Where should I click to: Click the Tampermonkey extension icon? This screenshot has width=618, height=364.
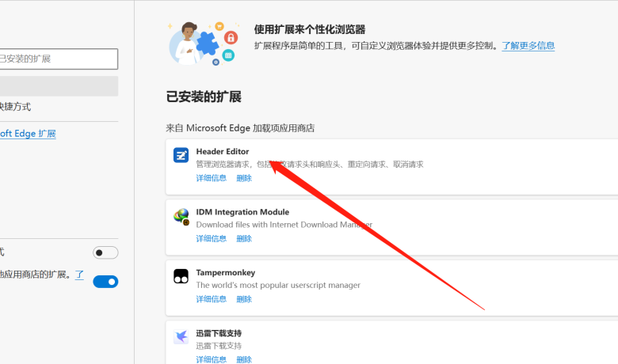coord(181,276)
